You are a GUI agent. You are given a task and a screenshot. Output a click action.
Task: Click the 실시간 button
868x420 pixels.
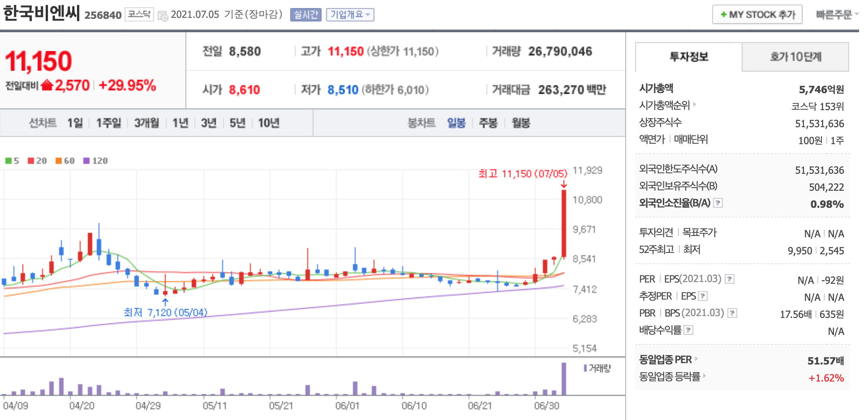click(306, 15)
